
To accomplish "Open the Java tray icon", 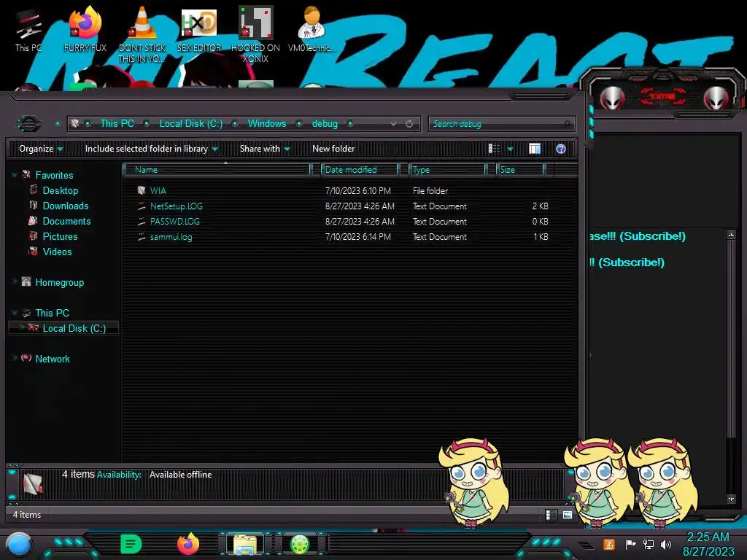I will pyautogui.click(x=609, y=544).
